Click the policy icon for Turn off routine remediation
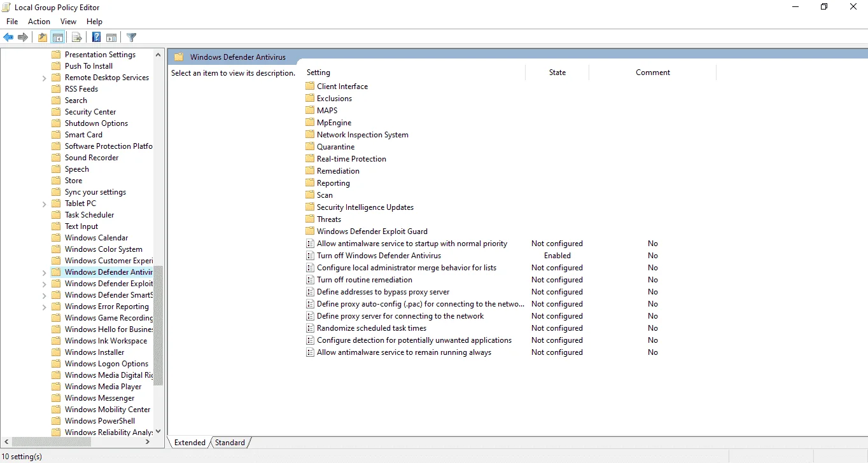The height and width of the screenshot is (463, 868). point(310,280)
